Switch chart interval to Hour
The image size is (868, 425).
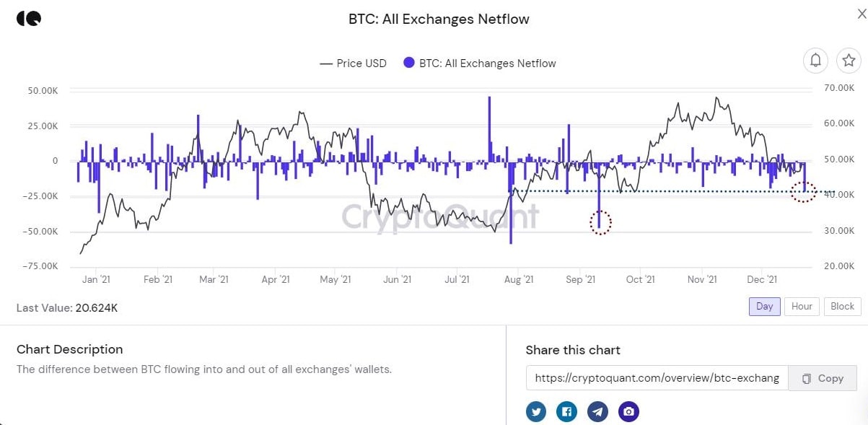(x=802, y=306)
